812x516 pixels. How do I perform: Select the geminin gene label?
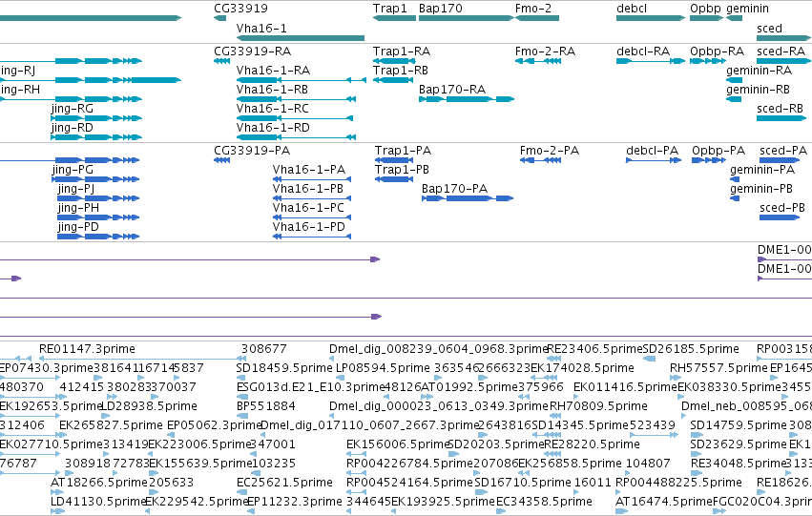(x=747, y=9)
